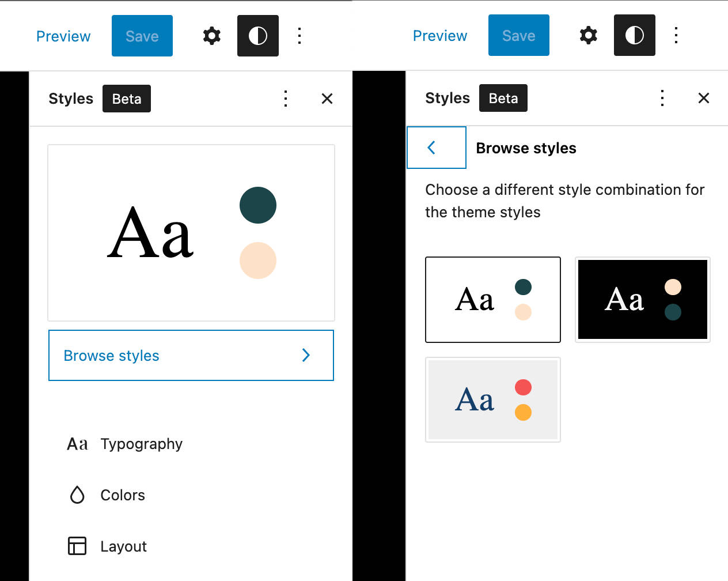Select the red and yellow style variation
The width and height of the screenshot is (728, 581).
coord(492,399)
